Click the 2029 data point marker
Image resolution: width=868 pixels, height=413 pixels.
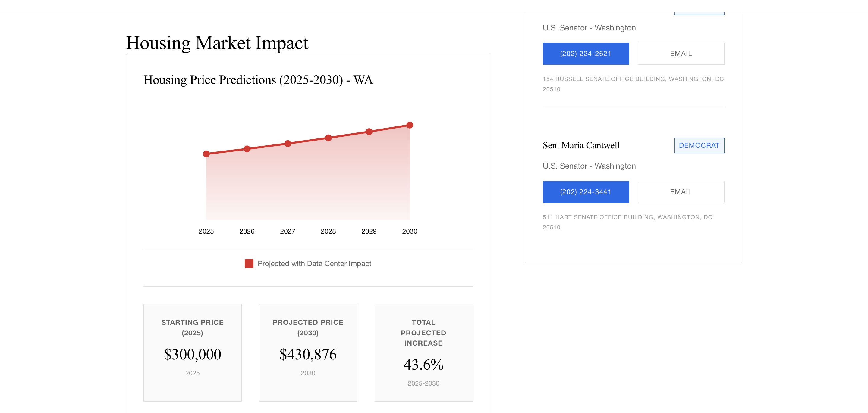coord(369,132)
